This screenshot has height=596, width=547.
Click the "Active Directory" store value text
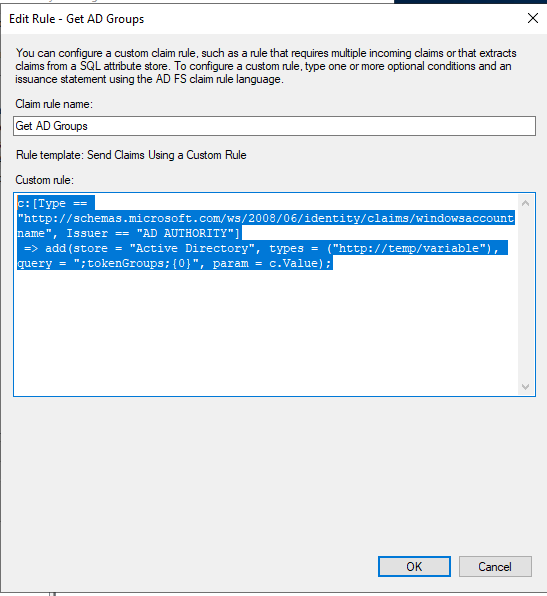[x=192, y=248]
